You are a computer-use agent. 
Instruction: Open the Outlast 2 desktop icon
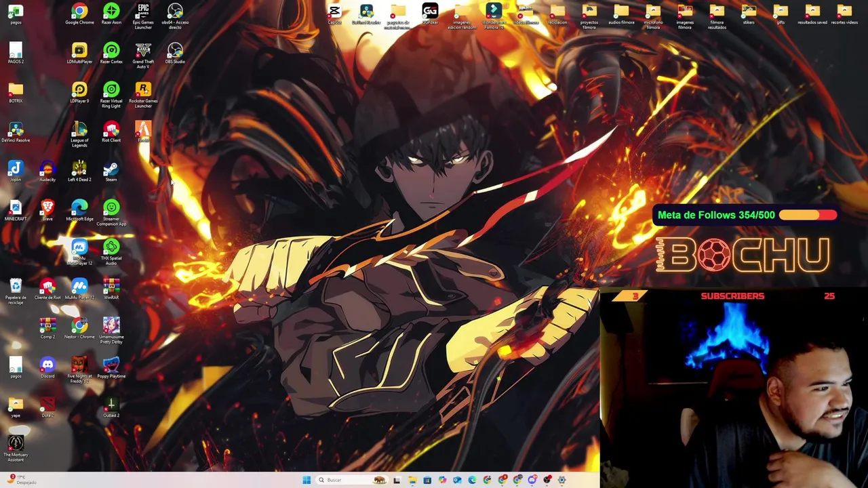(111, 407)
